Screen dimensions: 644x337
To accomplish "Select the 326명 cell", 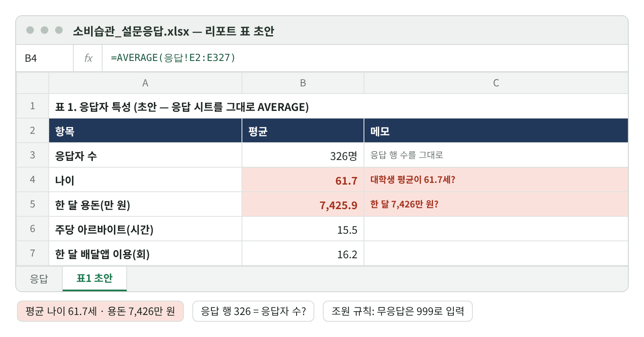I will (x=303, y=155).
